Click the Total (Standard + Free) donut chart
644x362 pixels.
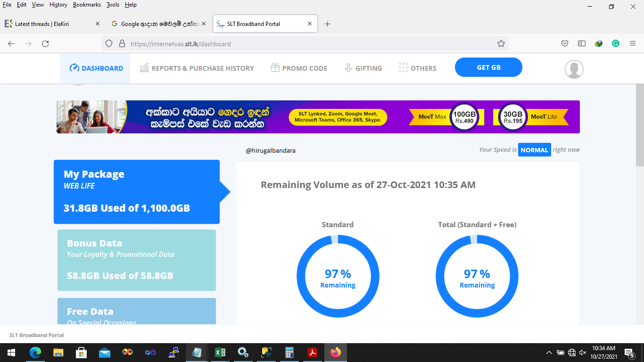point(477,276)
